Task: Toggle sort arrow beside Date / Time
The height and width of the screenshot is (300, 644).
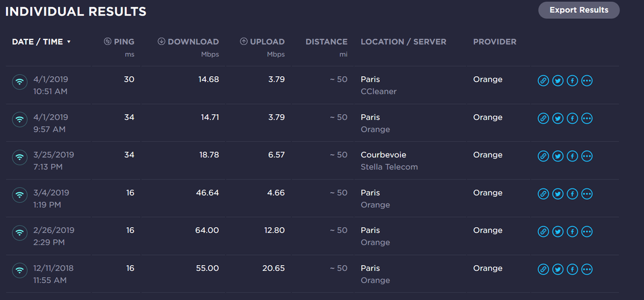Action: click(x=69, y=42)
